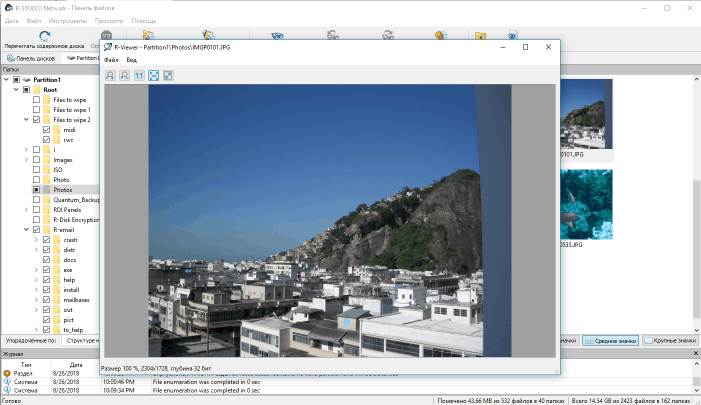
Task: Set R-Viewer zoom to 1:1 actual size
Action: pos(139,76)
